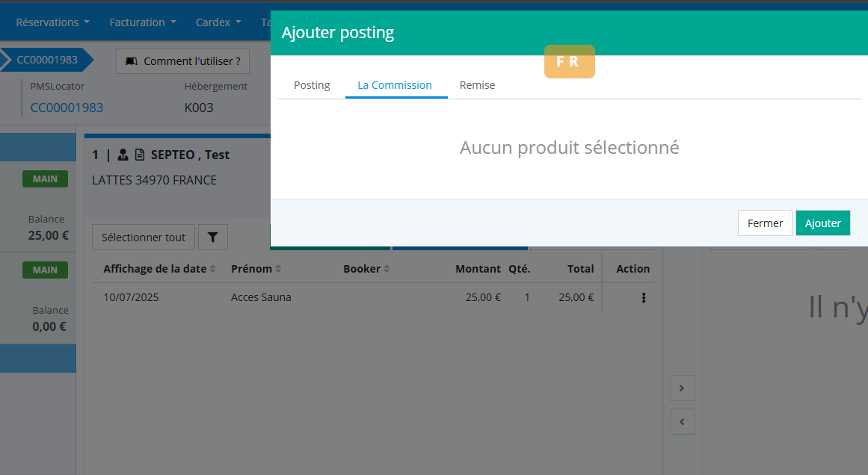The height and width of the screenshot is (475, 868).
Task: Select the Remise tab
Action: pyautogui.click(x=477, y=85)
